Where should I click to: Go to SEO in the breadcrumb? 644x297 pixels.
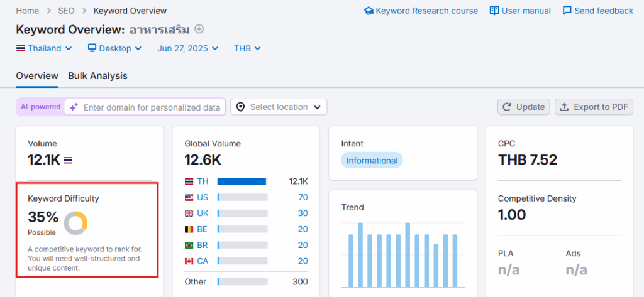point(66,11)
